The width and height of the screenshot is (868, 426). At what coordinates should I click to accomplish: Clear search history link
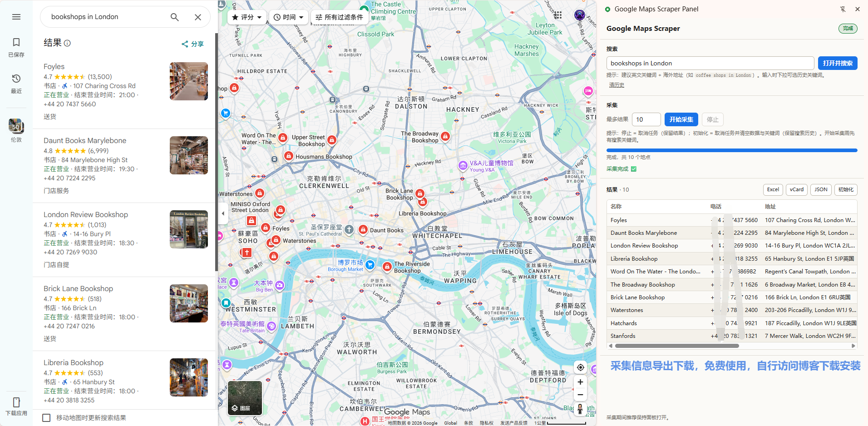pyautogui.click(x=616, y=85)
